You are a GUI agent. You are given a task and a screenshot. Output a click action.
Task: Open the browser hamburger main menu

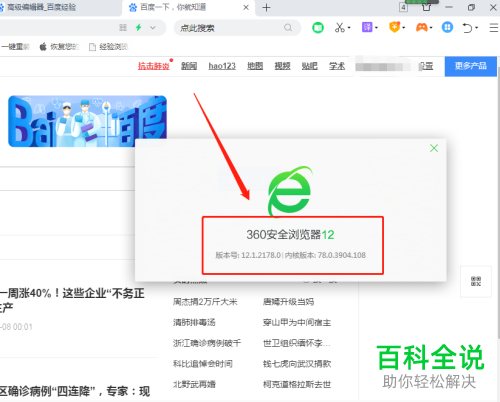[494, 28]
